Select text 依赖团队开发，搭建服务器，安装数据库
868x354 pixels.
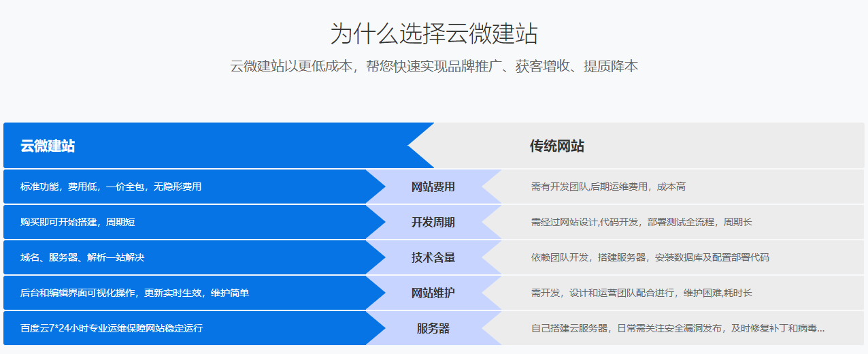pyautogui.click(x=613, y=257)
